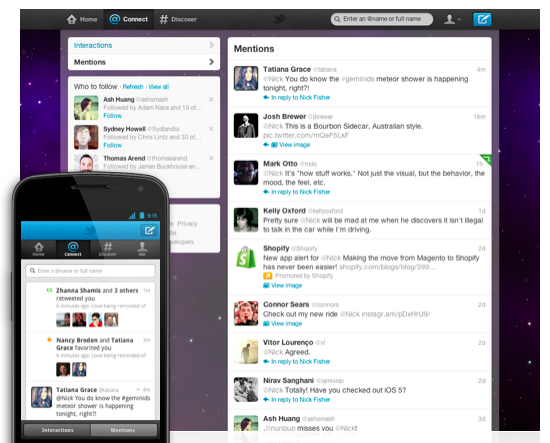The image size is (550, 443).
Task: Open Vitor Lourenço's avatar in Mentions
Action: click(246, 351)
